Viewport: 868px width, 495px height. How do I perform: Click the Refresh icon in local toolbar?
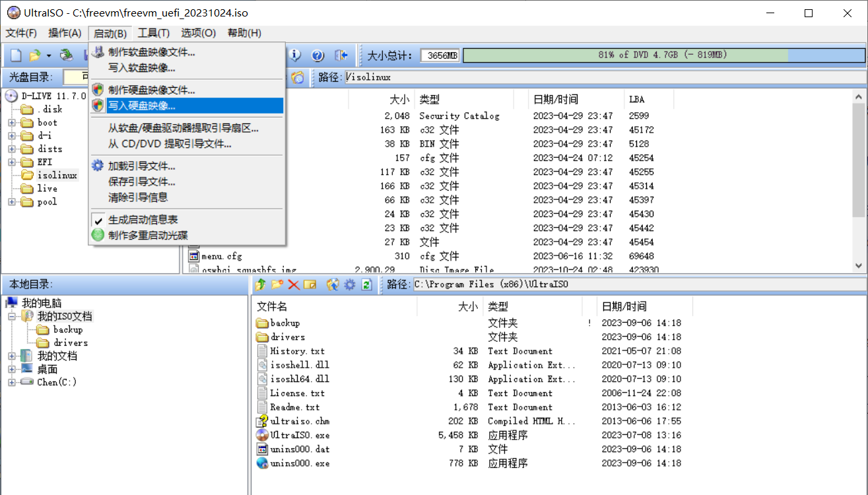coord(366,284)
